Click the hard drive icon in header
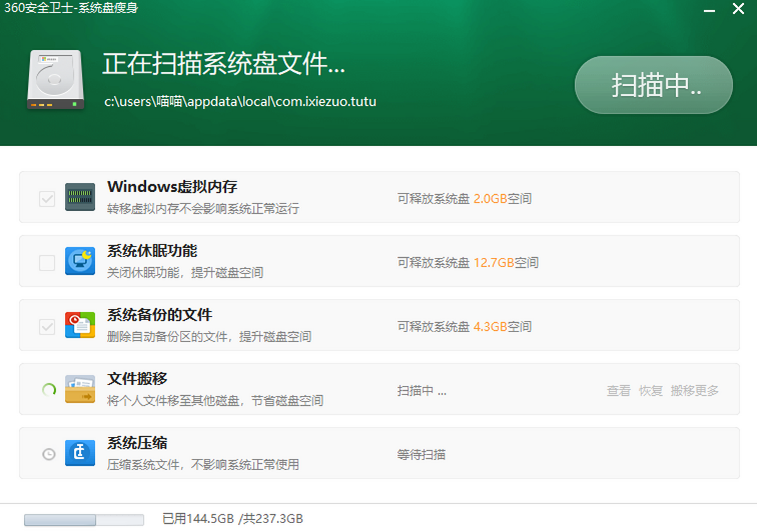 55,79
